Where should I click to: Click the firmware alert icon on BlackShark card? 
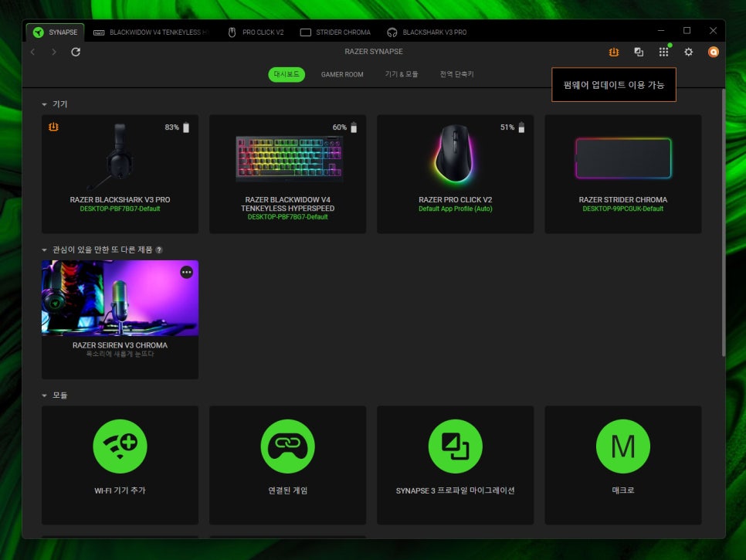53,127
